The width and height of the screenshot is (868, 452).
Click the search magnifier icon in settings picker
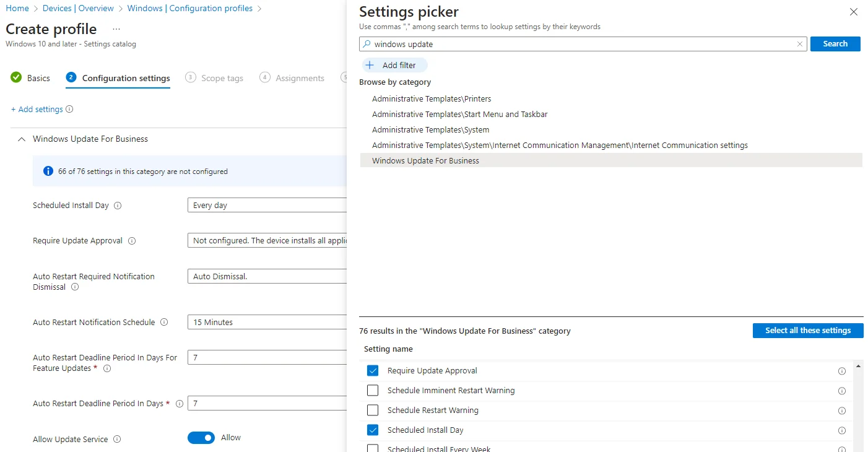(367, 44)
